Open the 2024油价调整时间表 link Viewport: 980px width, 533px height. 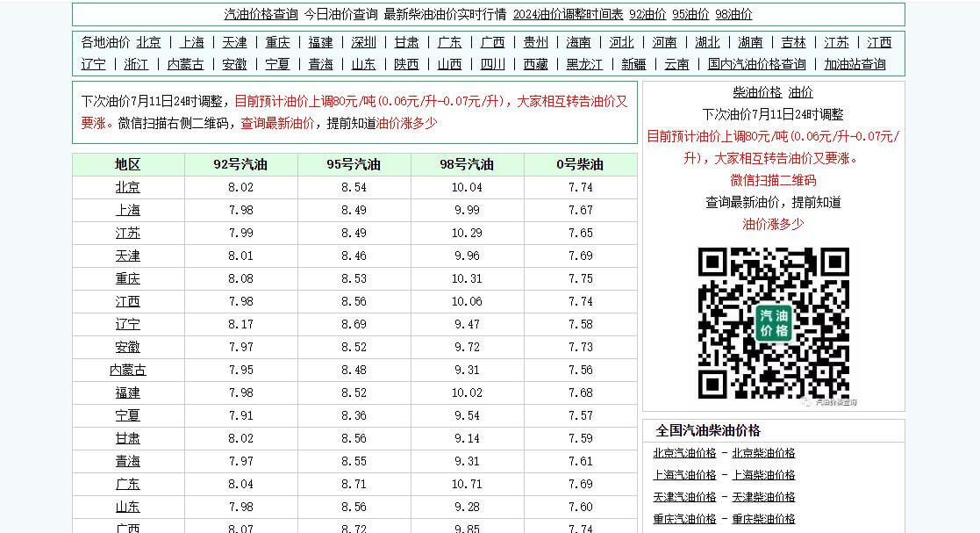[x=568, y=14]
